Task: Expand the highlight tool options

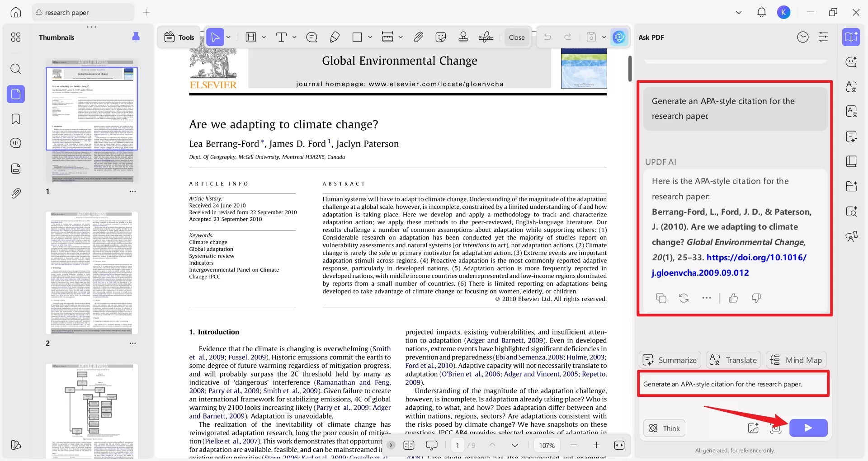Action: click(x=263, y=37)
